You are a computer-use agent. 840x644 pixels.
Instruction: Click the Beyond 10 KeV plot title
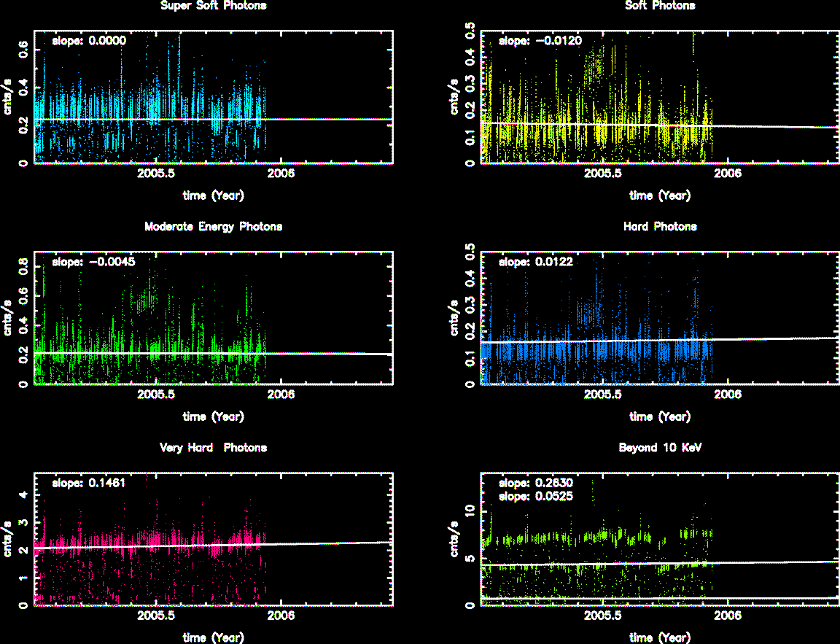[660, 448]
